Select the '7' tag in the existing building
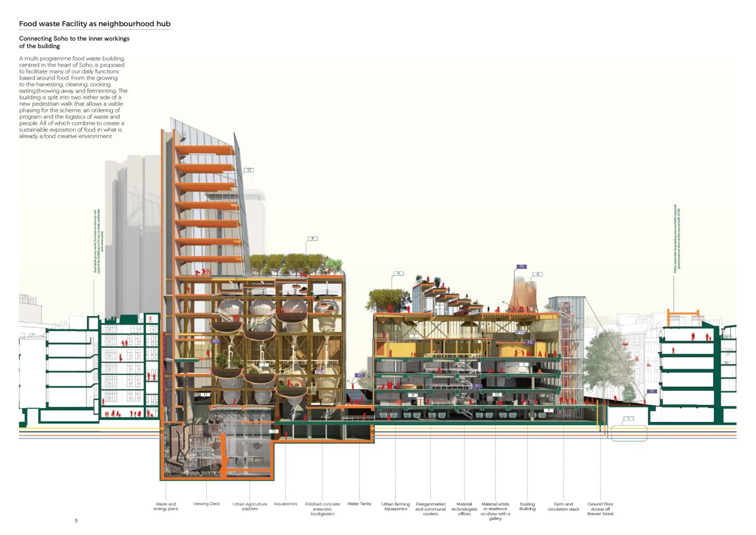The height and width of the screenshot is (535, 756). pos(523,364)
